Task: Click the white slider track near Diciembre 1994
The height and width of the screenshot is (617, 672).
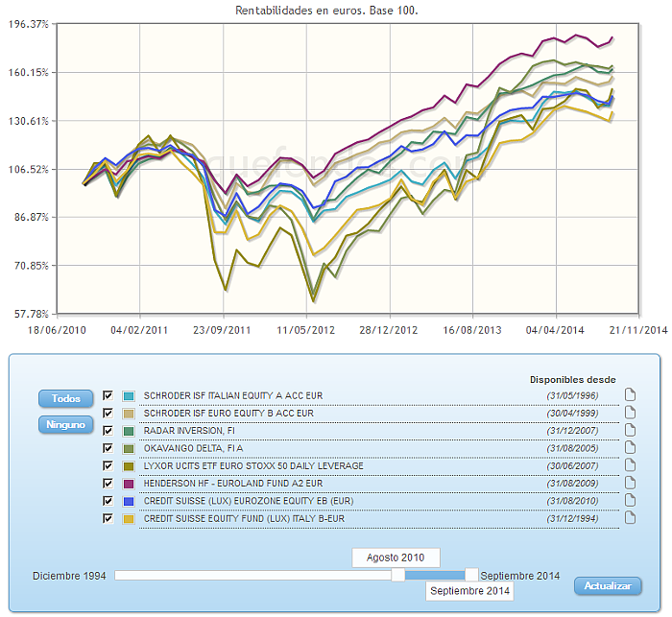Action: point(252,575)
